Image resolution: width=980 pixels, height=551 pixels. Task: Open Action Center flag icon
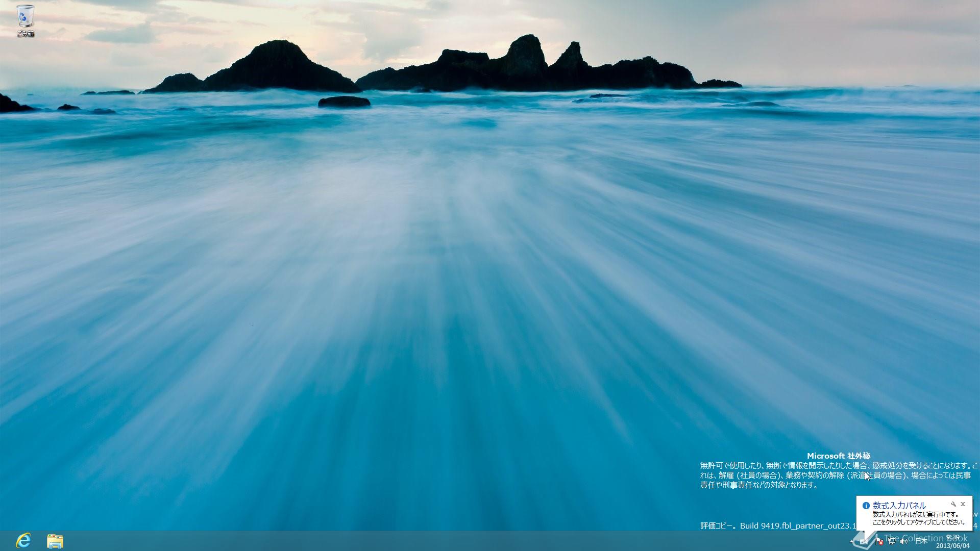pyautogui.click(x=879, y=541)
